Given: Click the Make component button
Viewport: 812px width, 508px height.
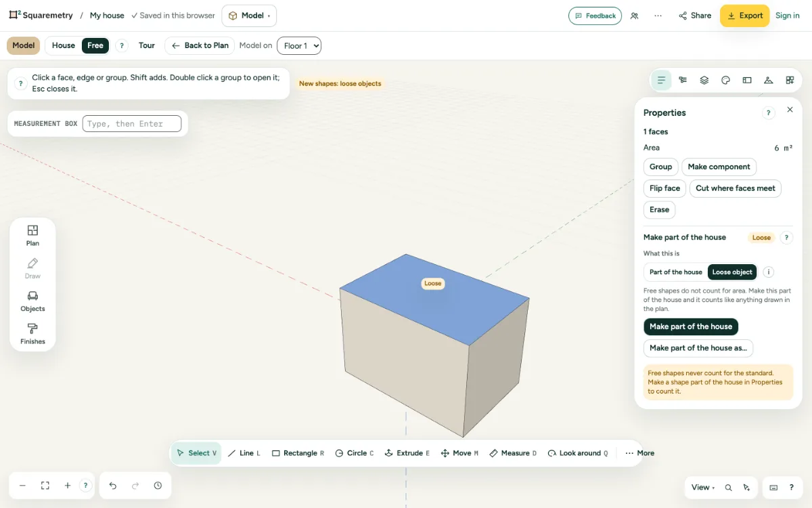Looking at the screenshot, I should pyautogui.click(x=719, y=167).
